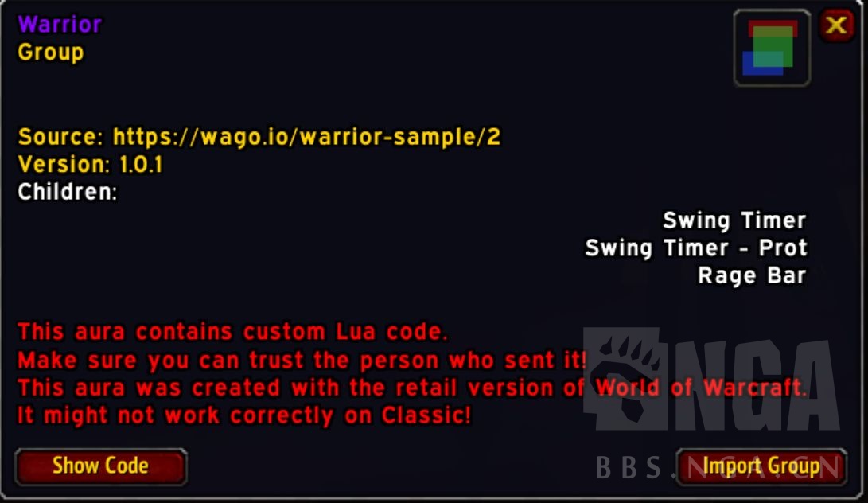Click the yellow Source: label
Image resolution: width=868 pixels, height=503 pixels.
[60, 137]
